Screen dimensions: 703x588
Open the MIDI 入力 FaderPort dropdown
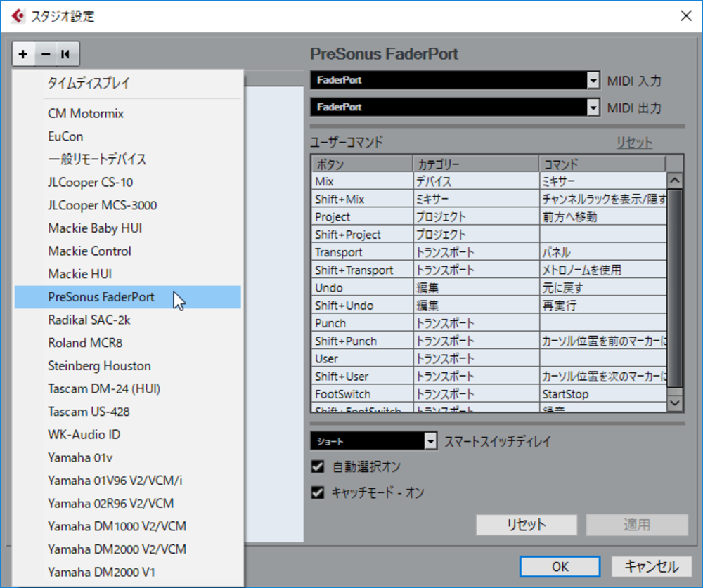[455, 80]
